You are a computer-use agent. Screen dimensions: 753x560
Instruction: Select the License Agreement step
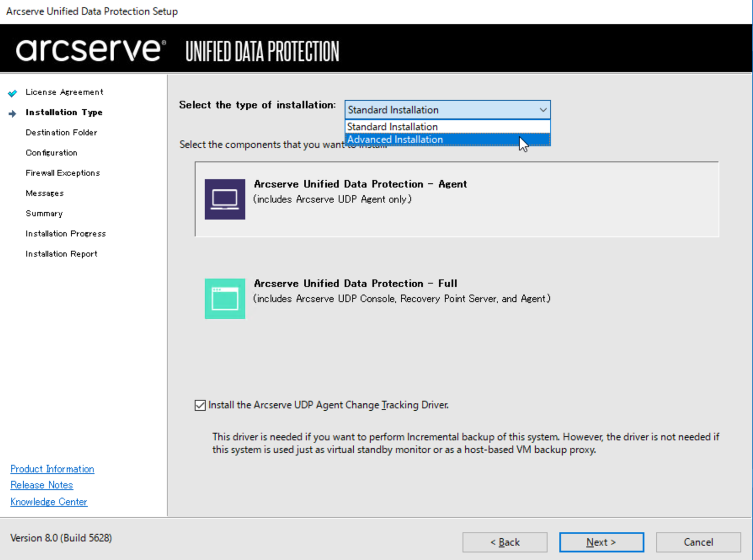(x=64, y=92)
